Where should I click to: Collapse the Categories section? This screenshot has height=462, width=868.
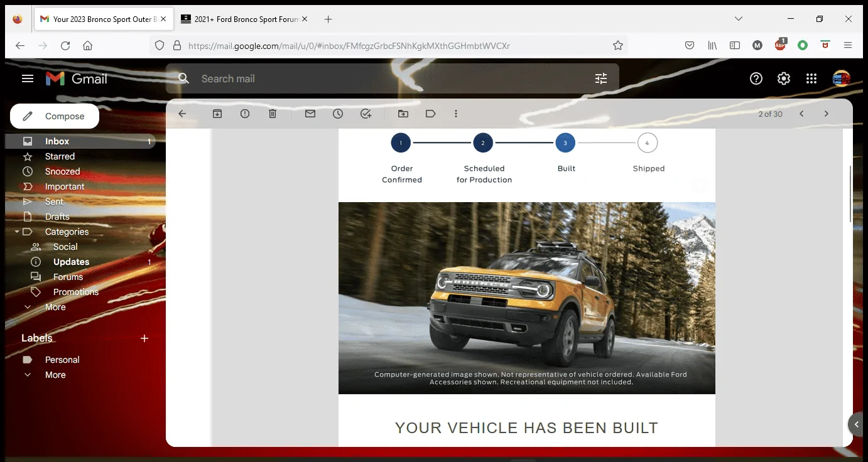tap(17, 232)
